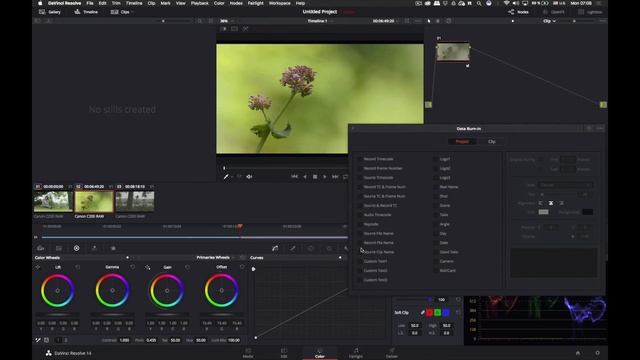Open viewer zoom percentage dropdown
The width and height of the screenshot is (640, 360).
[x=226, y=21]
